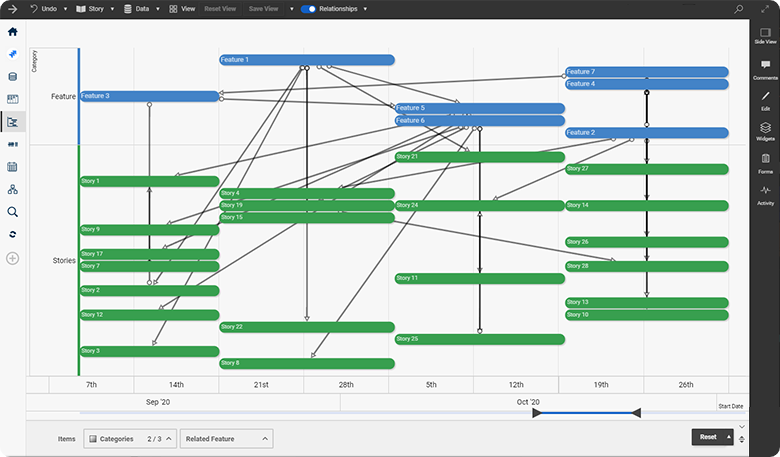Image resolution: width=780 pixels, height=457 pixels.
Task: Enter fullscreen with the expand arrows icon
Action: [766, 9]
